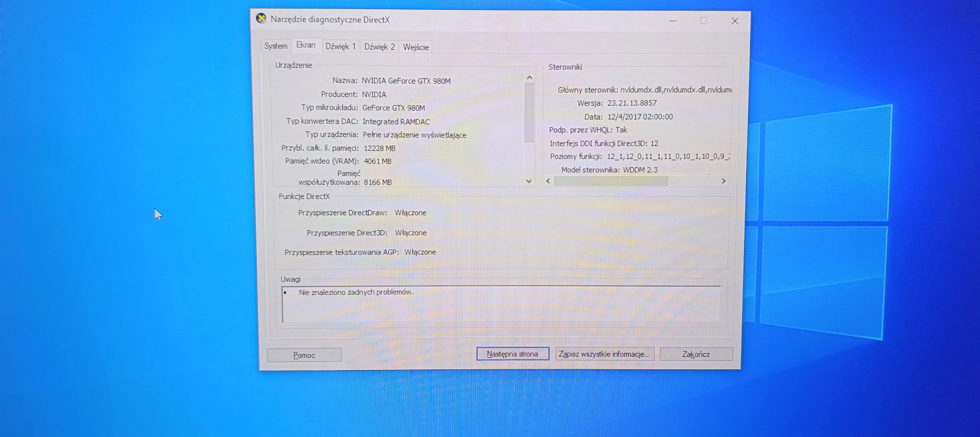Click DirectDraw acceleration status 'Włączone'
The image size is (980, 437).
tap(410, 213)
